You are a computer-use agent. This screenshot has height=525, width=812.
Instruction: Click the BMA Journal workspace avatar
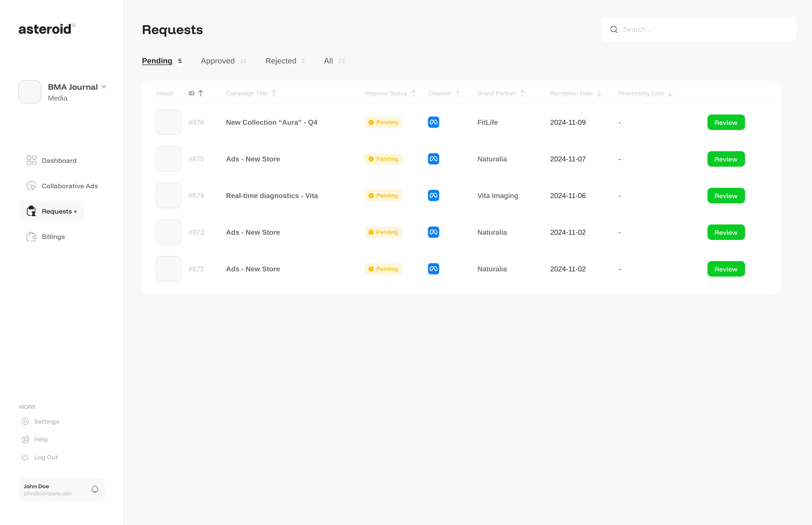tap(30, 92)
